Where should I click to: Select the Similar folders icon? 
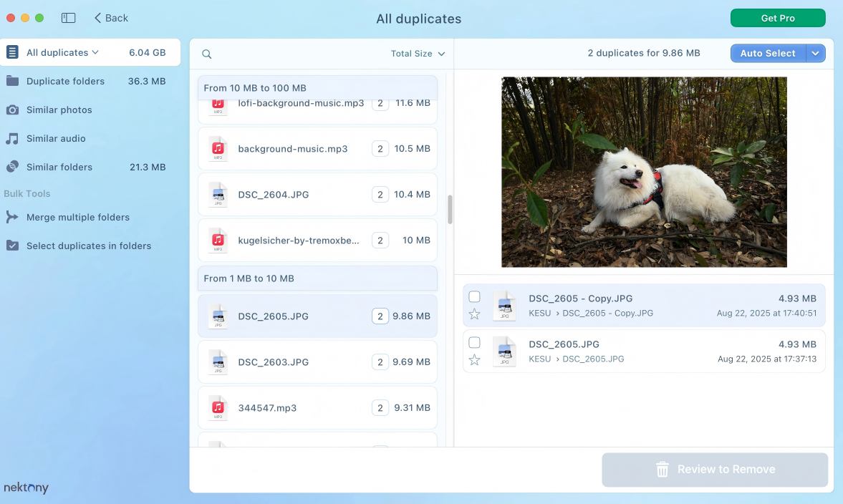click(11, 167)
